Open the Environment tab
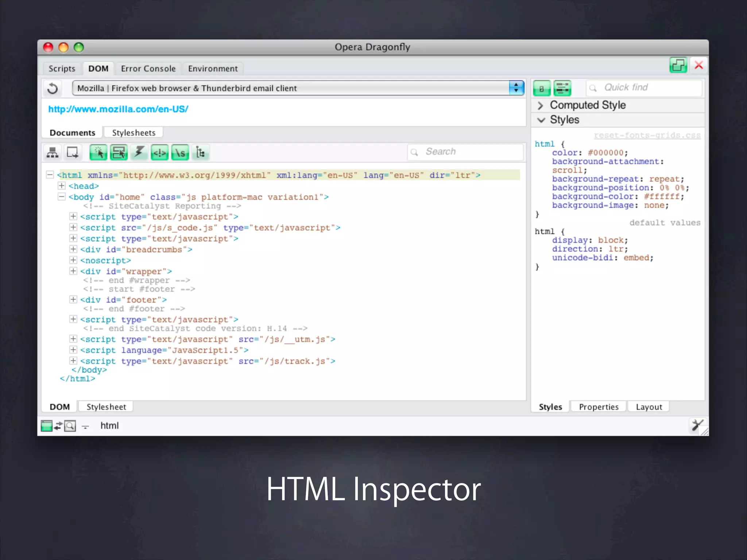Viewport: 747px width, 560px height. (x=213, y=69)
